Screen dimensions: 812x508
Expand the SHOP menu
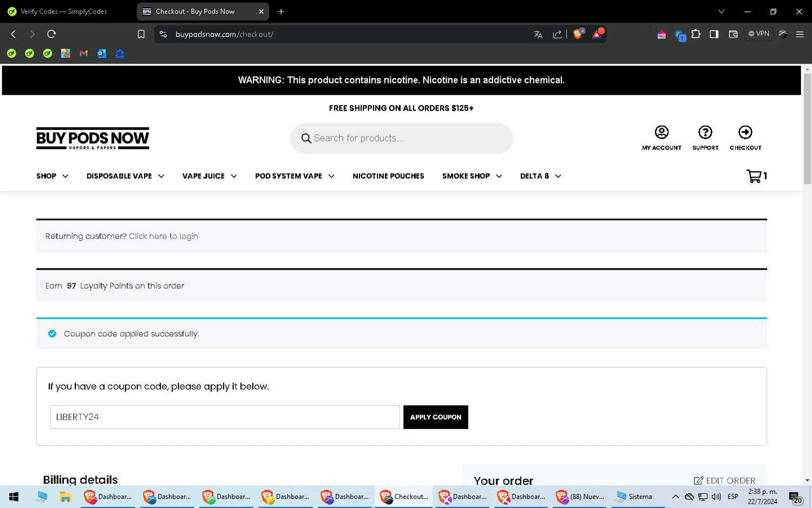pyautogui.click(x=52, y=176)
